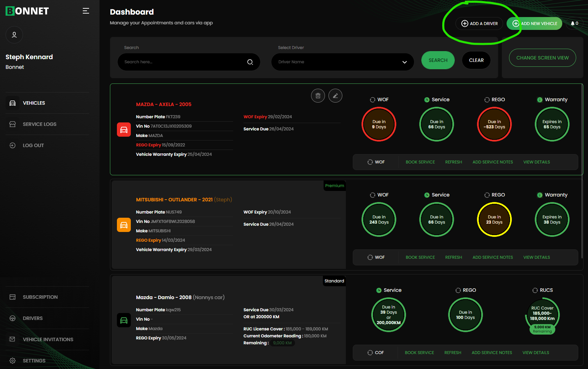Screen dimensions: 588x369
Task: Click the Mazda Damio RUC Cover gauge
Action: click(542, 315)
